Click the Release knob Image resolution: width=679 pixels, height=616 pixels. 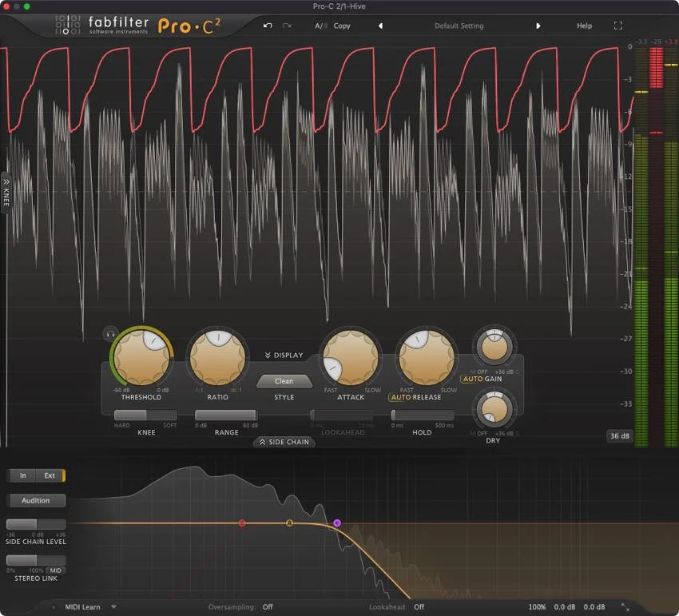coord(427,358)
